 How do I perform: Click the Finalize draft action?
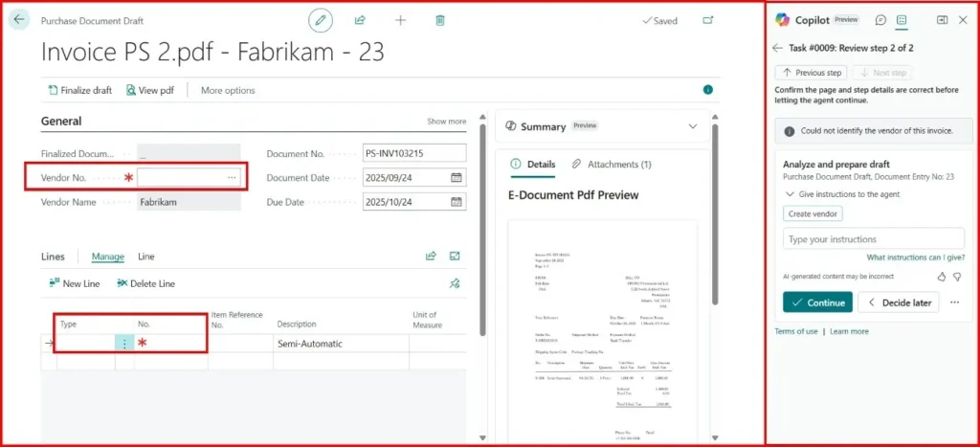coord(80,90)
